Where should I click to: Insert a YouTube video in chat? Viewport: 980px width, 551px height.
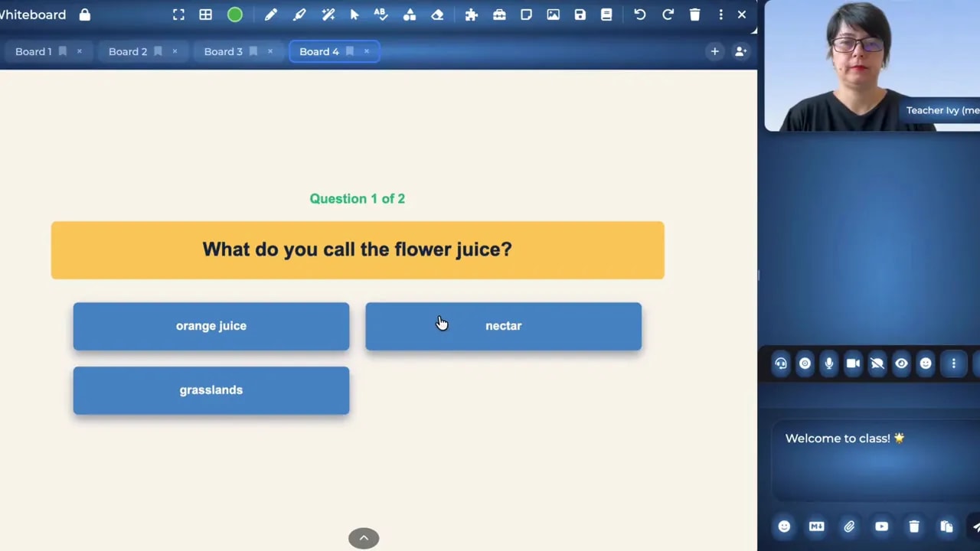(881, 527)
